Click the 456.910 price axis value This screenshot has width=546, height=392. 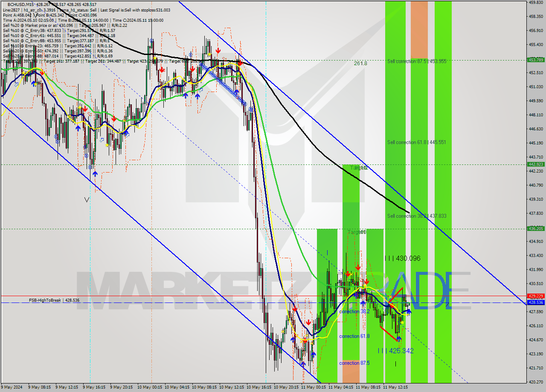point(536,30)
